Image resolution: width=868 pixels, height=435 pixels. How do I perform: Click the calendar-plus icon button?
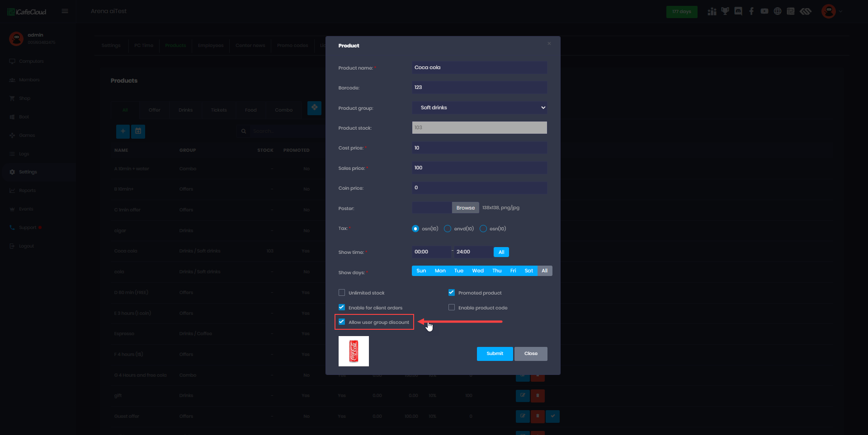pyautogui.click(x=138, y=131)
